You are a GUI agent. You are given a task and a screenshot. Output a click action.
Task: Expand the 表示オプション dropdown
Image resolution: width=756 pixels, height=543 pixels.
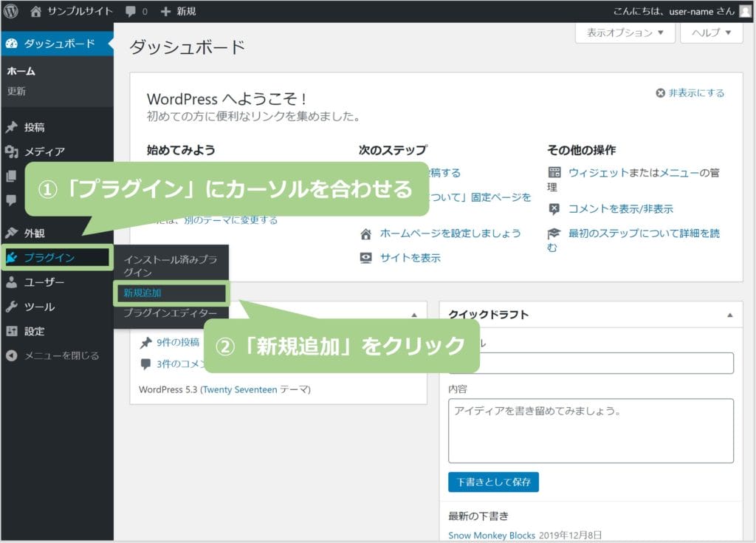click(625, 33)
